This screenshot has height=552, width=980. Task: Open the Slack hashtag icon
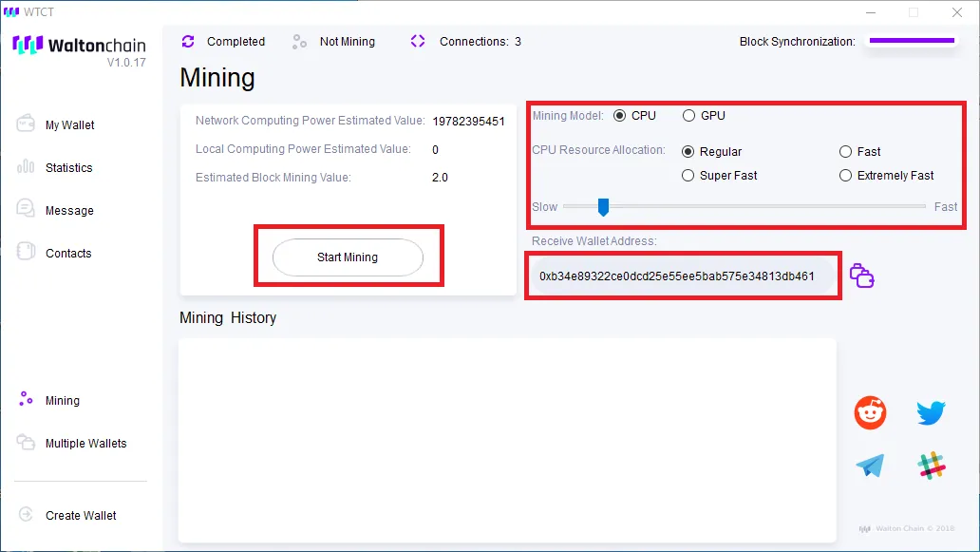tap(932, 466)
